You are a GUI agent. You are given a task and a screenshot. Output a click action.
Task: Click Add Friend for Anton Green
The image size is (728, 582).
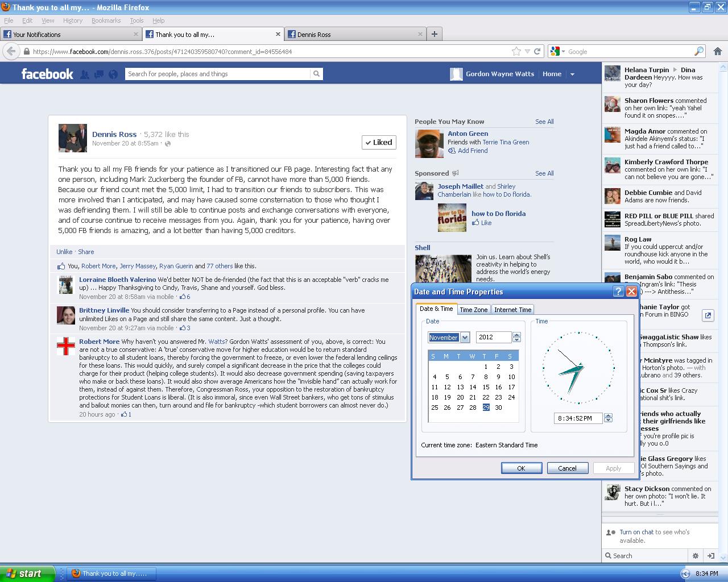point(468,151)
